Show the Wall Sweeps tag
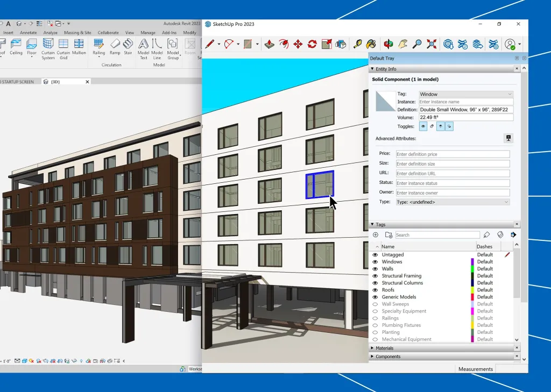Viewport: 551px width, 392px height. pyautogui.click(x=375, y=304)
